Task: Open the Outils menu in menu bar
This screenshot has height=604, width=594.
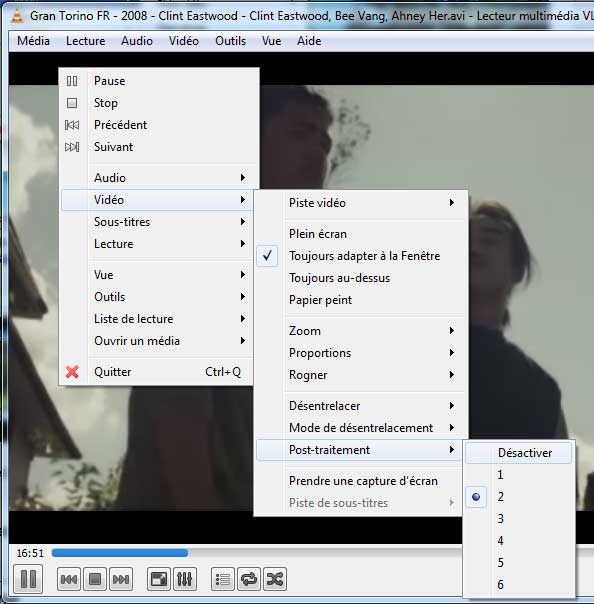Action: pos(230,41)
